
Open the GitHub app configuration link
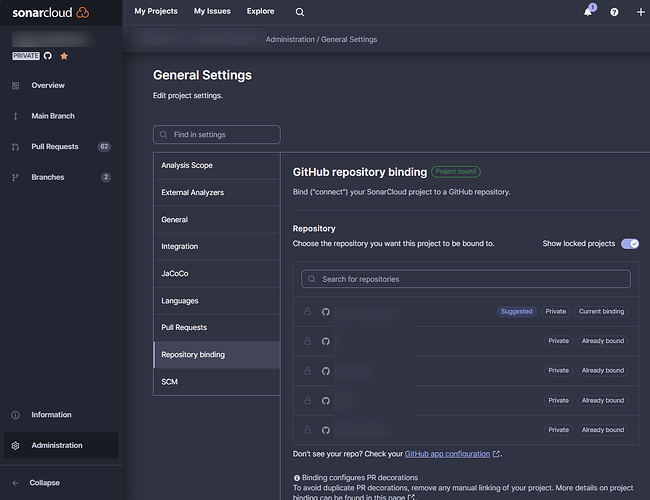tap(447, 454)
